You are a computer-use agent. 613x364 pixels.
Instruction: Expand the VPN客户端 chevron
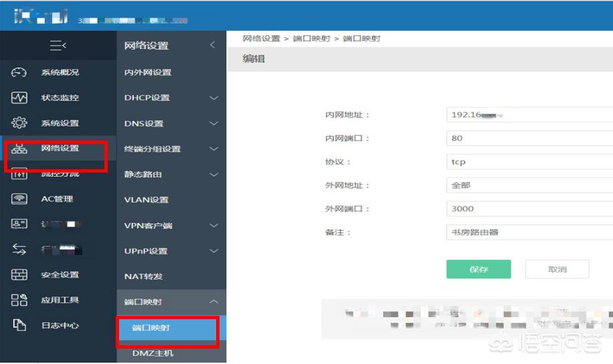pyautogui.click(x=213, y=225)
